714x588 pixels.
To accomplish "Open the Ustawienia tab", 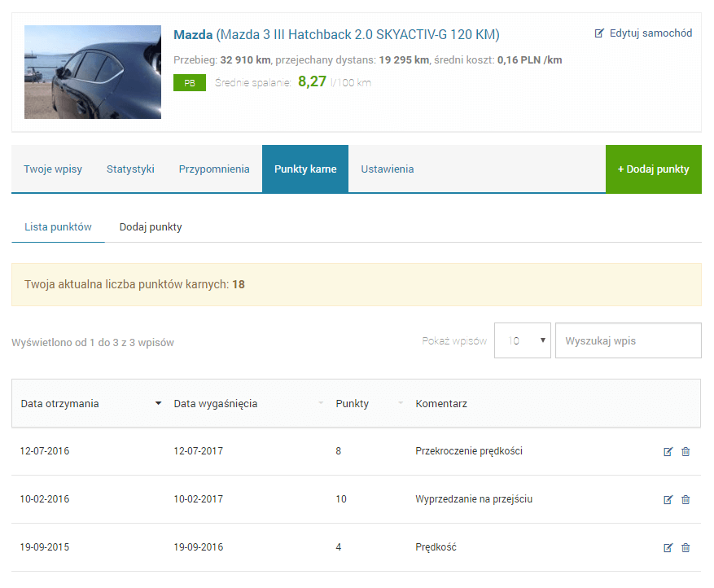I will click(x=388, y=169).
